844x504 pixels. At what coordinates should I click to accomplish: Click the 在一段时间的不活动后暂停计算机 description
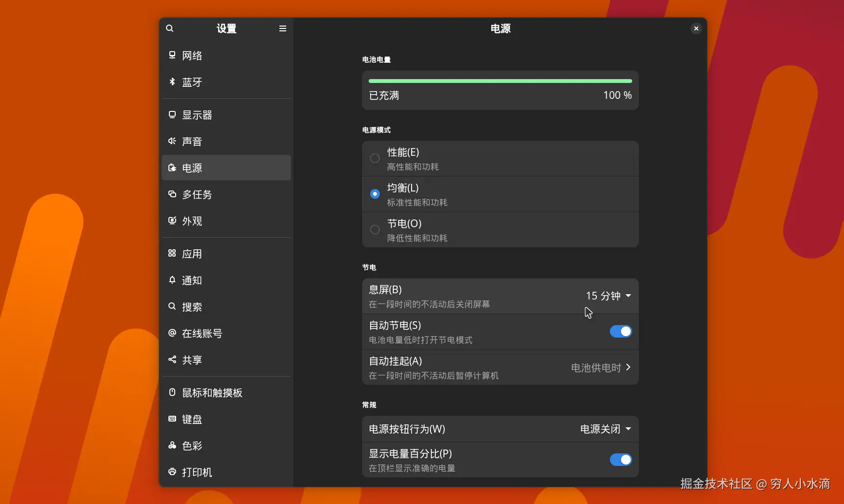coord(434,376)
